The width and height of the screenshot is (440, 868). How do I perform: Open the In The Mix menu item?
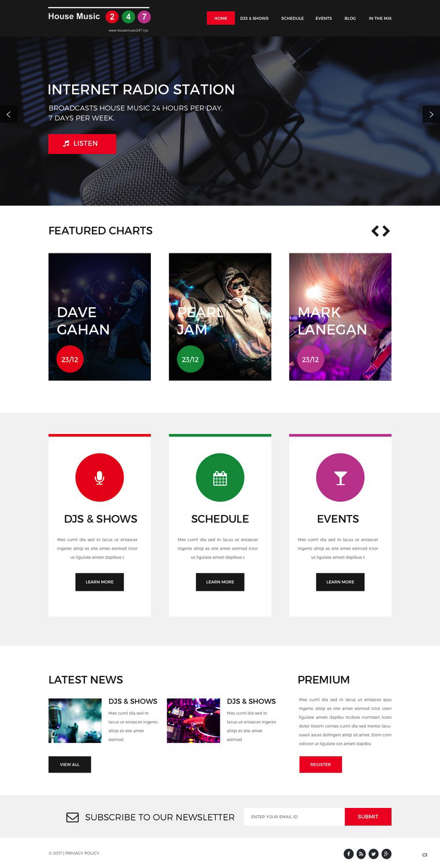[380, 19]
